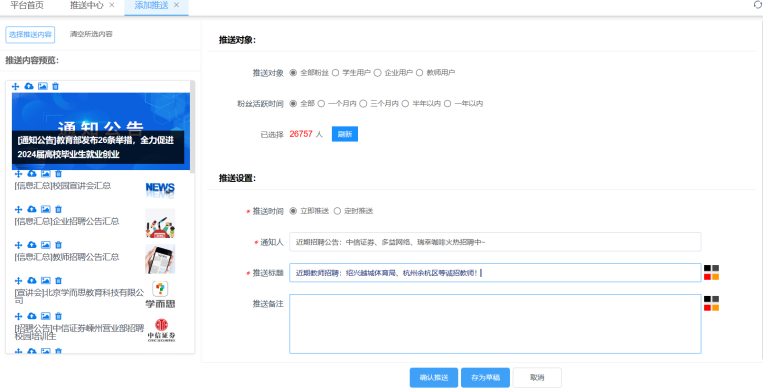This screenshot has height=390, width=763.
Task: Click cloud upload icon for 校园宣讲会汇总
Action: (32, 174)
